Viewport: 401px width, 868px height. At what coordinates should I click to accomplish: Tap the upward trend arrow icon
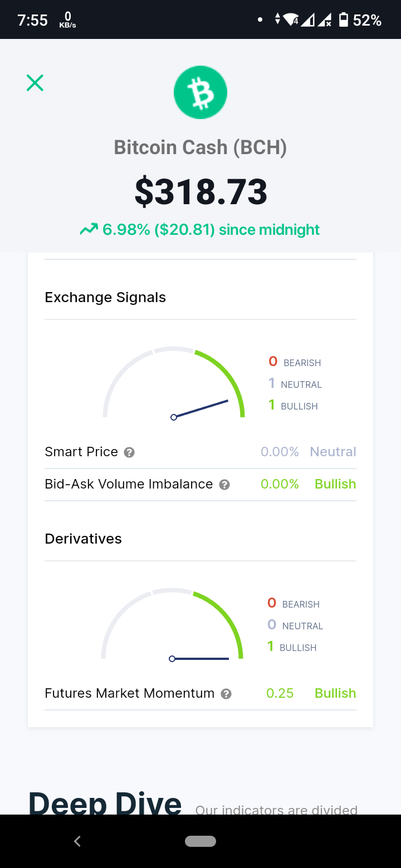tap(89, 229)
